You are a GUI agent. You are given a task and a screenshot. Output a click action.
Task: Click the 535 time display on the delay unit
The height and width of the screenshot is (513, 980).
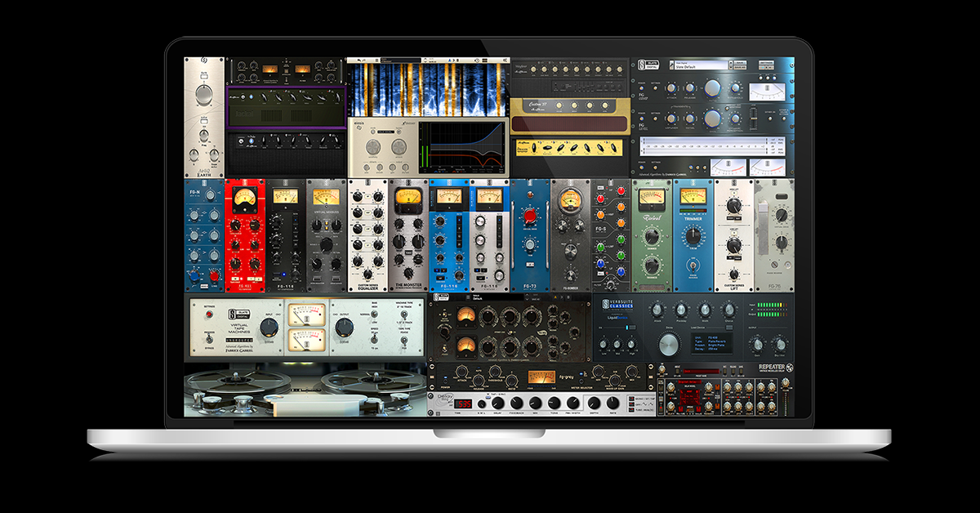tap(464, 404)
